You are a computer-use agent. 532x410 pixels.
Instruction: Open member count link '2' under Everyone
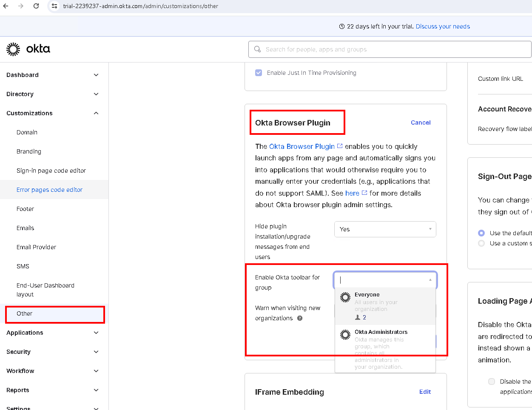(364, 317)
